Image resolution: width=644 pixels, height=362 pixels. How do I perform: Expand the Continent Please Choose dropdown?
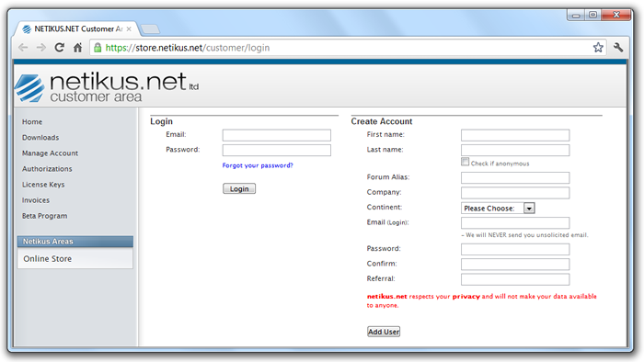pyautogui.click(x=498, y=209)
